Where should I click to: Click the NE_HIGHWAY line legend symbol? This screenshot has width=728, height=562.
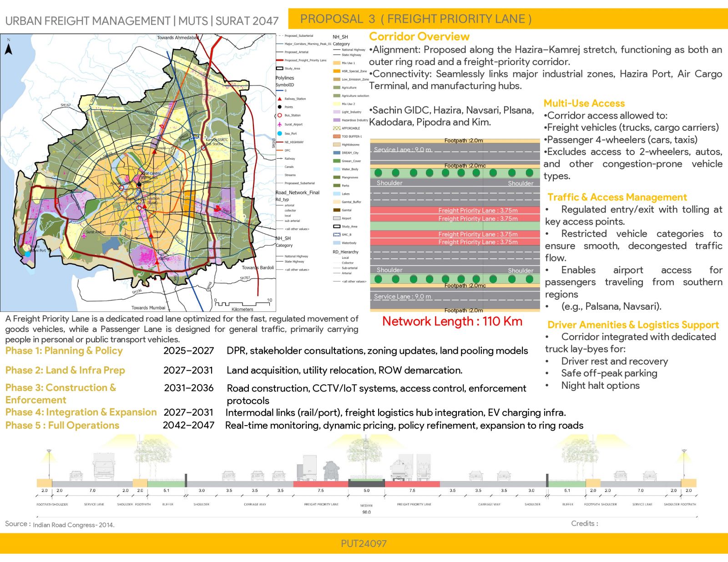click(280, 142)
